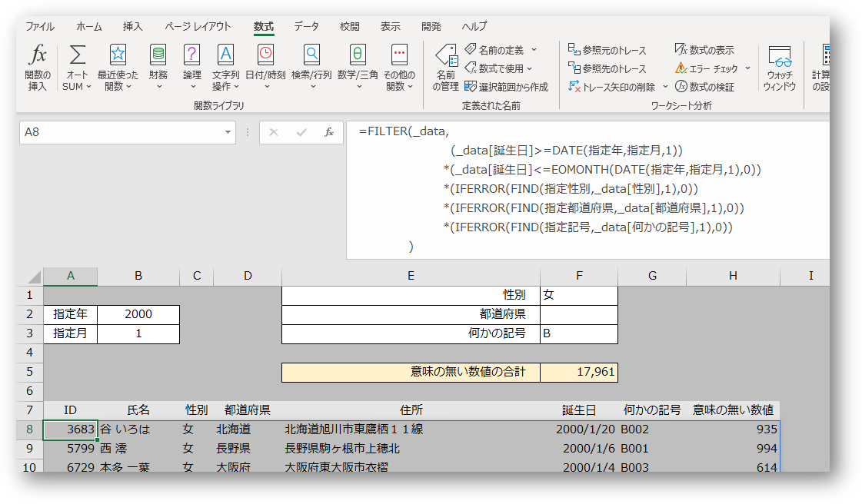Switch to the 挿入 tab
Viewport: 862px width, 504px height.
click(132, 26)
